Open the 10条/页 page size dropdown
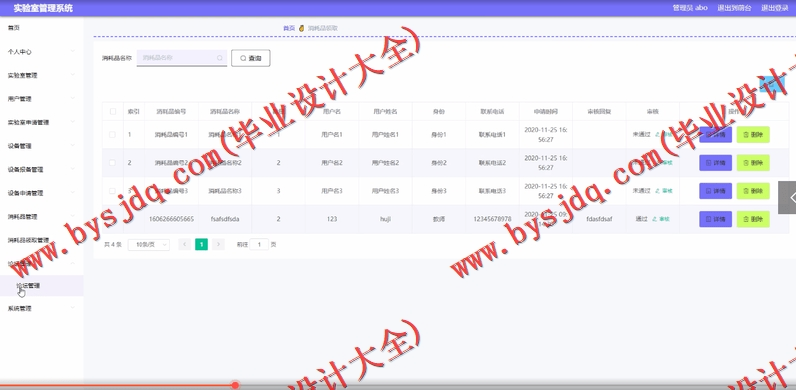Screen dimensions: 796x390 pyautogui.click(x=149, y=244)
